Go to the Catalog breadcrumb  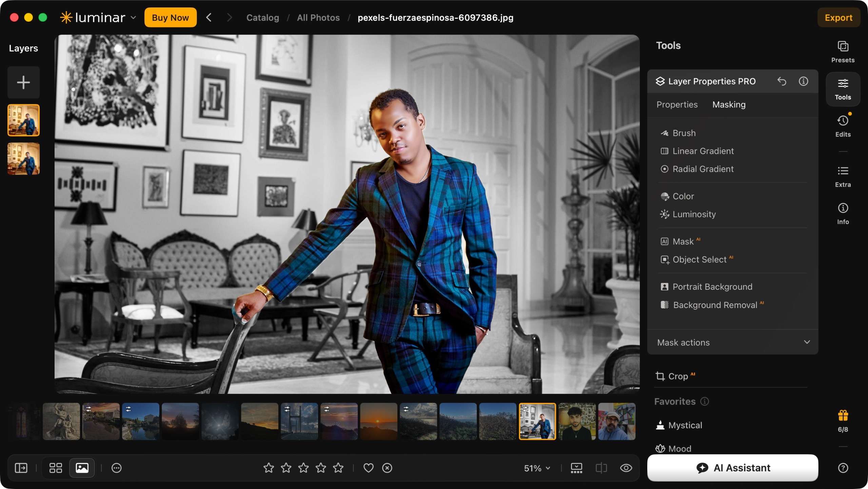pyautogui.click(x=262, y=18)
